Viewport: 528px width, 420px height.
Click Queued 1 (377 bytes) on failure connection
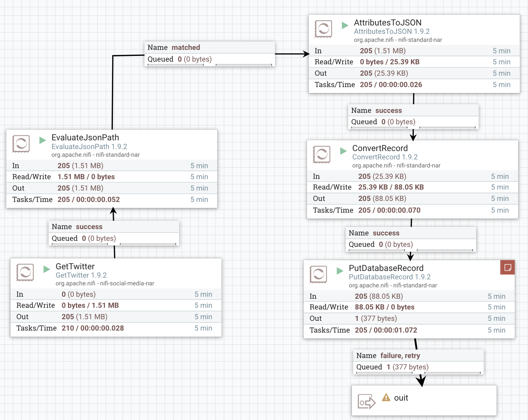coord(392,367)
